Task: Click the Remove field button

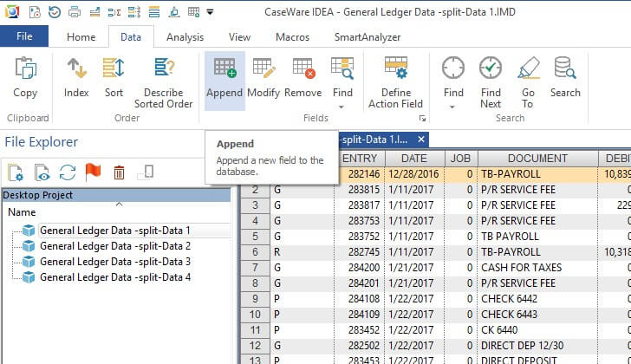Action: (303, 77)
